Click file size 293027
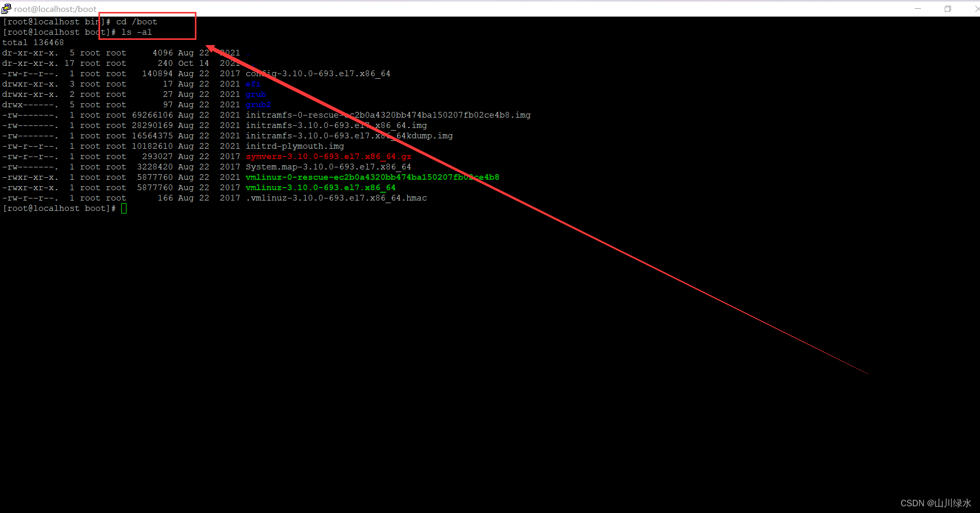Screen dimensions: 980x513 [158, 156]
